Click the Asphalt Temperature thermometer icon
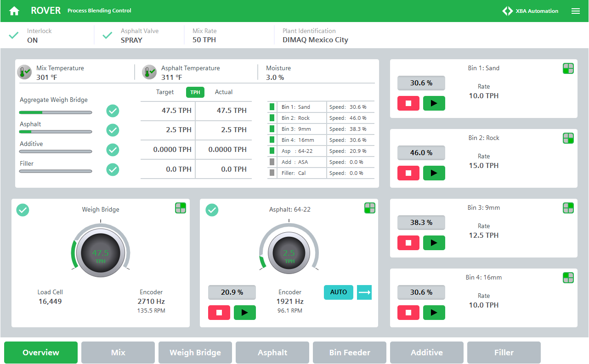This screenshot has width=589, height=364. 149,73
